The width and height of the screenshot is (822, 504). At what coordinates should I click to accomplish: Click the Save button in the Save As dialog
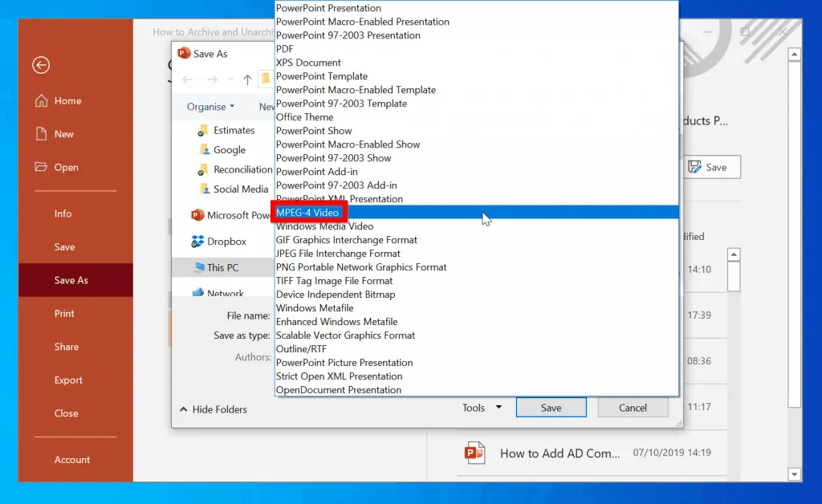(x=551, y=408)
